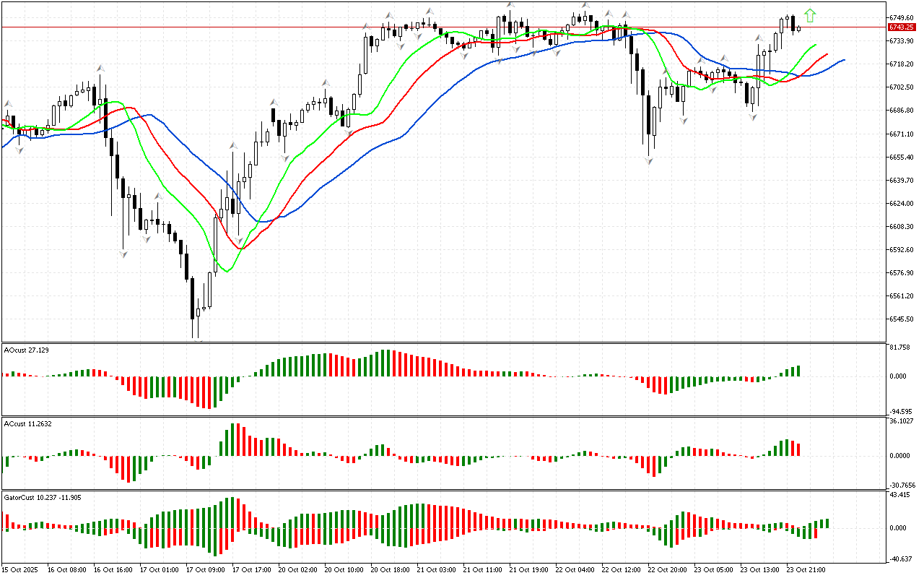Click the 6545.50 price scale label
Screen dimensions: 924x578
coord(902,319)
